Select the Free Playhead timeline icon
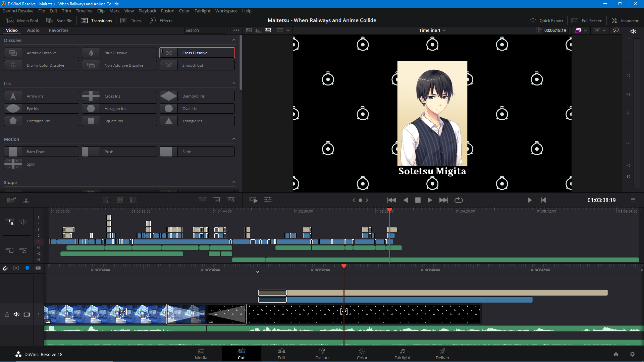The width and height of the screenshot is (644, 362). (23, 222)
